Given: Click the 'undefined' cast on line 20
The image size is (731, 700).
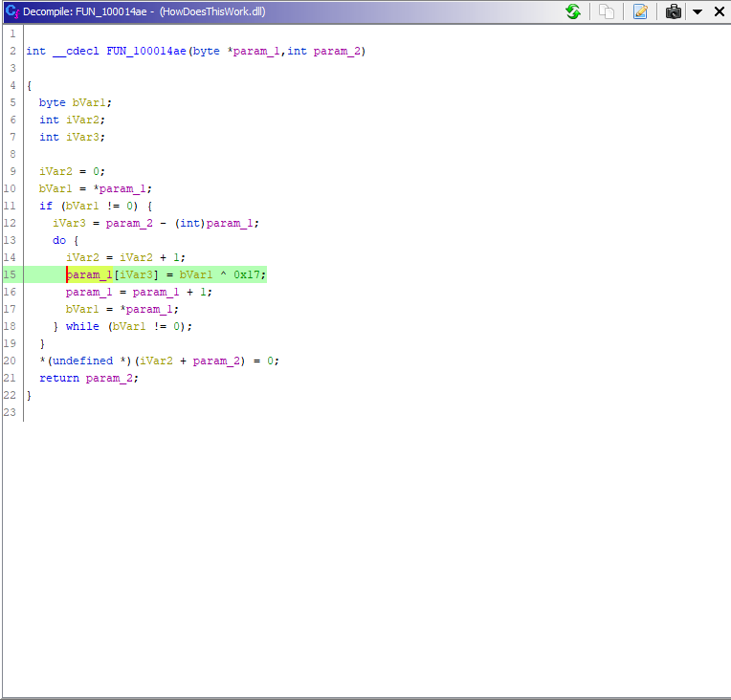Looking at the screenshot, I should tap(78, 361).
